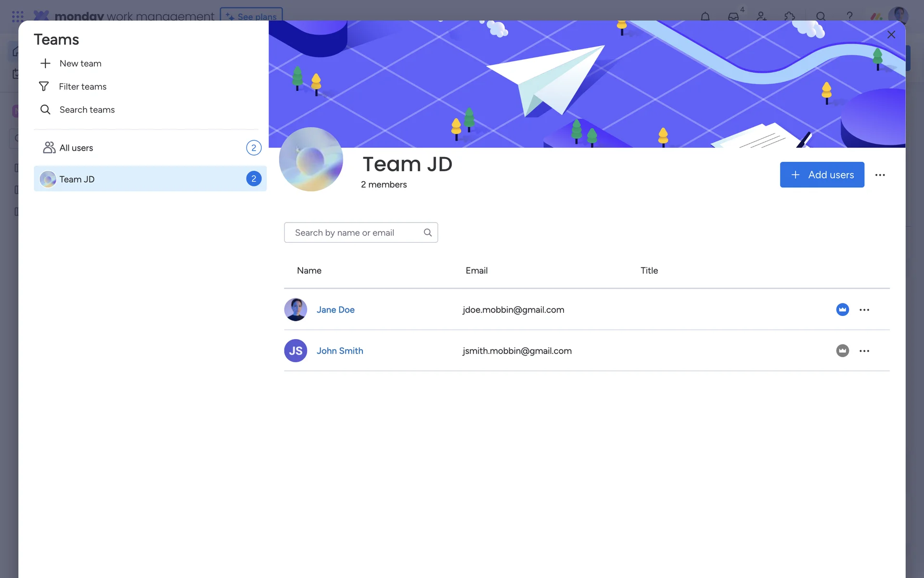Screen dimensions: 924x578
Task: Open the inbox tray icon
Action: 733,16
